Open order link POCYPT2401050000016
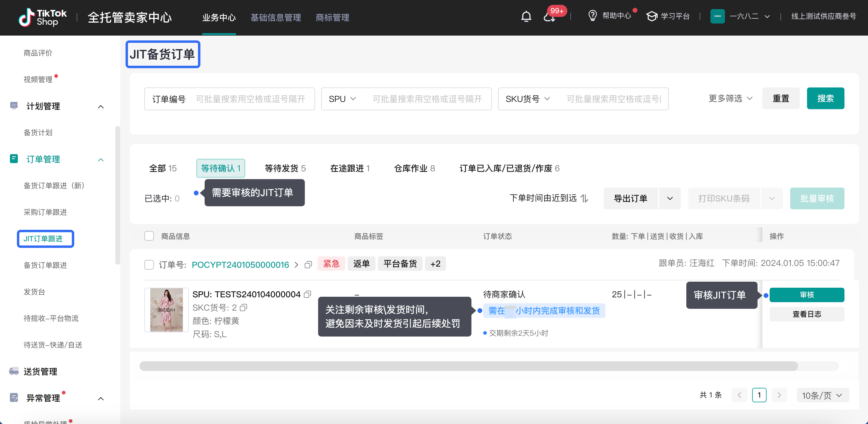The height and width of the screenshot is (424, 868). coord(240,265)
